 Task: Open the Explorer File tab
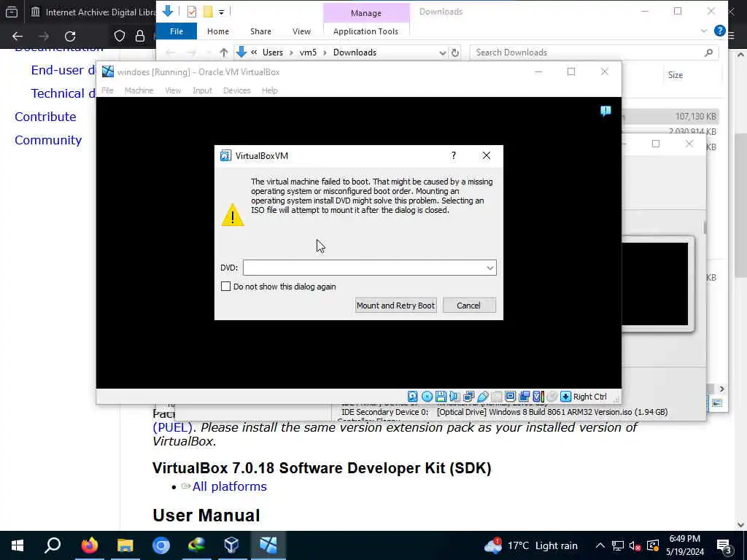177,31
